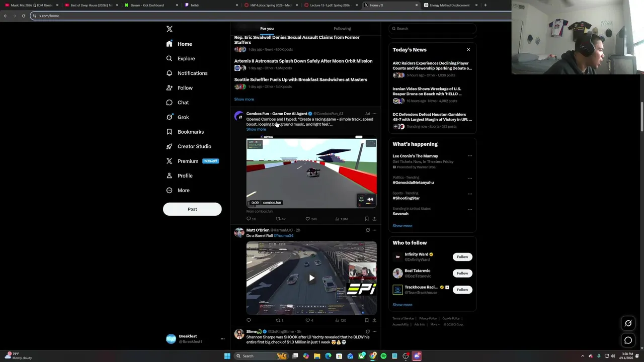Reply to the Combos Fun post

pyautogui.click(x=249, y=219)
